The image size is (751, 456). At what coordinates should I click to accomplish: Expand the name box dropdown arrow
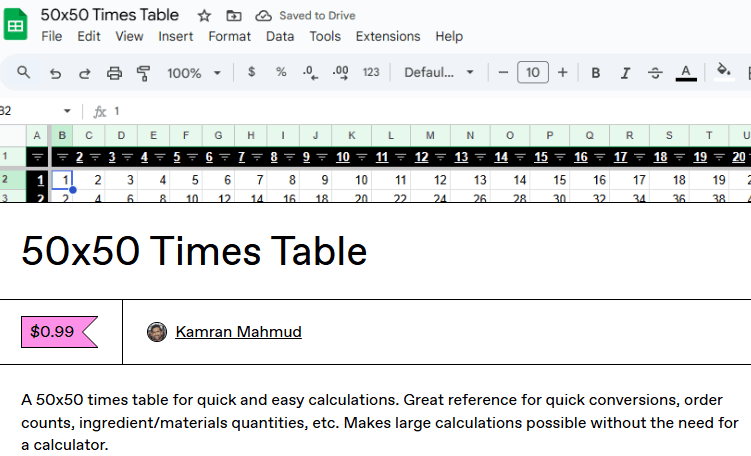click(x=67, y=111)
